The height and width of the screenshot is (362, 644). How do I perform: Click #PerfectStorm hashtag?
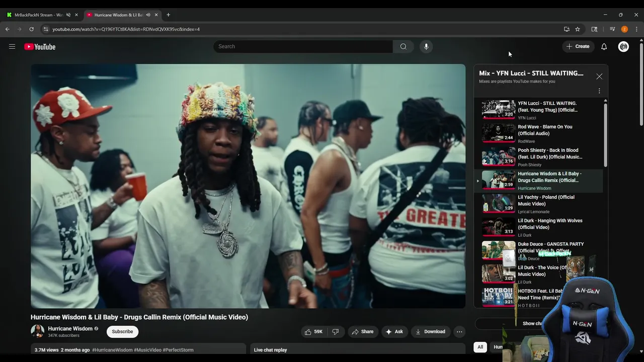178,350
